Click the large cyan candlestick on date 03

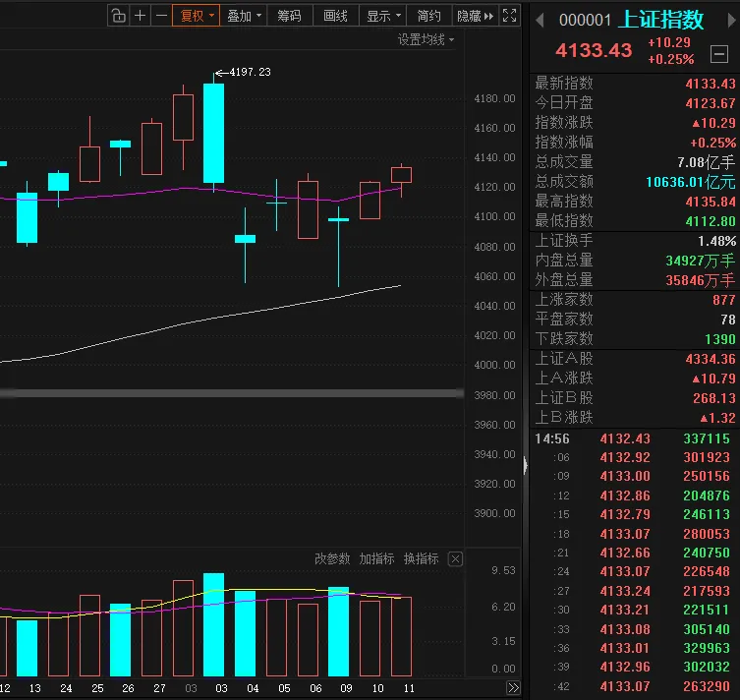213,133
